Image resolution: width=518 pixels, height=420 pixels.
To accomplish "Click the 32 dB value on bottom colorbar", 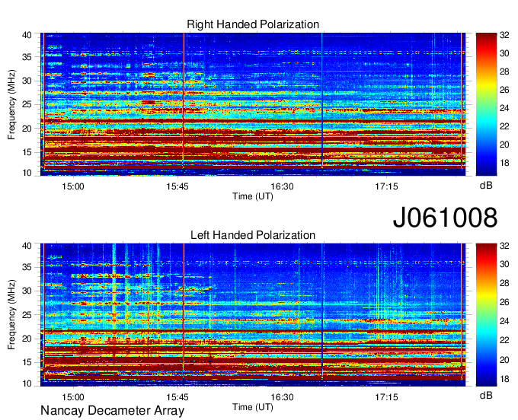I will pyautogui.click(x=504, y=246).
